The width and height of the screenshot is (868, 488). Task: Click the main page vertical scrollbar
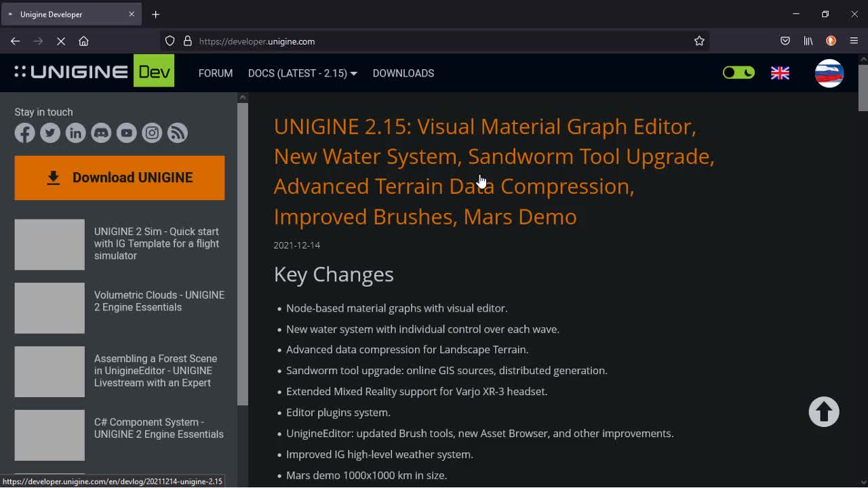click(x=863, y=88)
